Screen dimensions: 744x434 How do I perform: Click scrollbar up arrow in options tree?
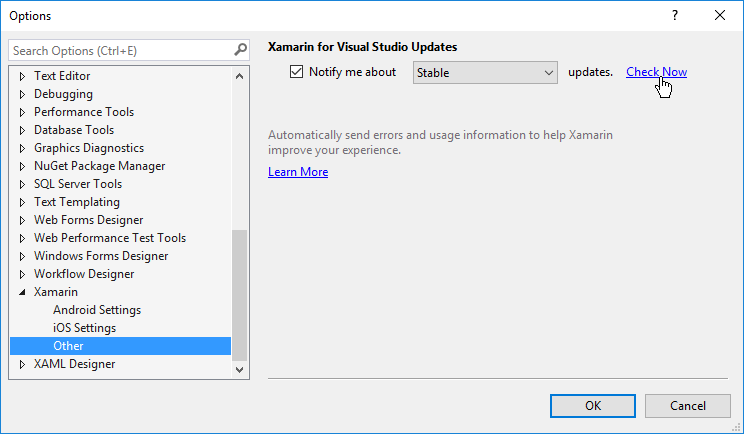[x=240, y=76]
